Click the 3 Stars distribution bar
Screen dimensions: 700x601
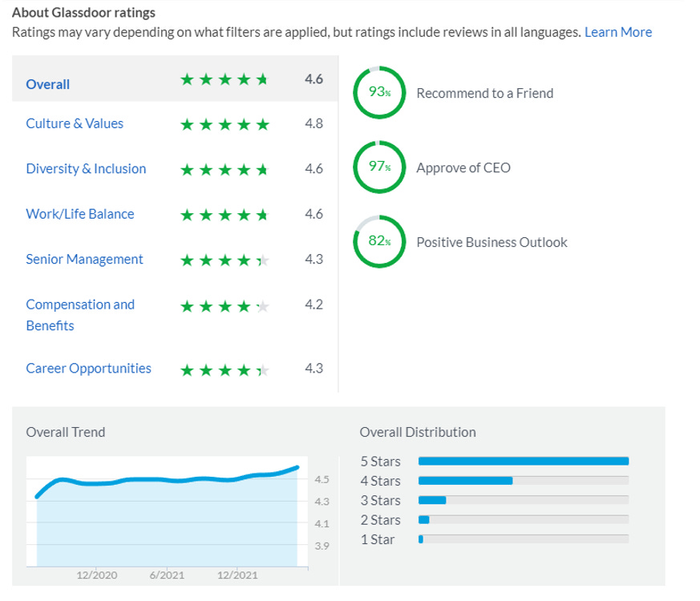[524, 500]
